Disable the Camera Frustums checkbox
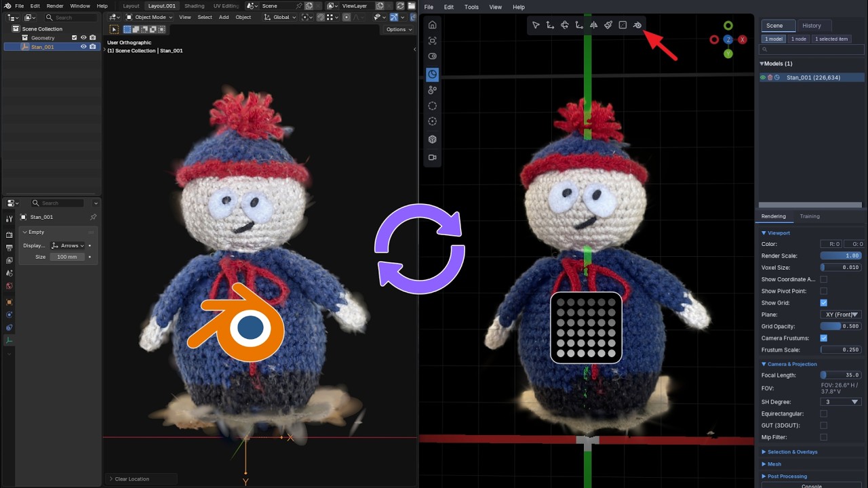The height and width of the screenshot is (488, 868). click(824, 338)
